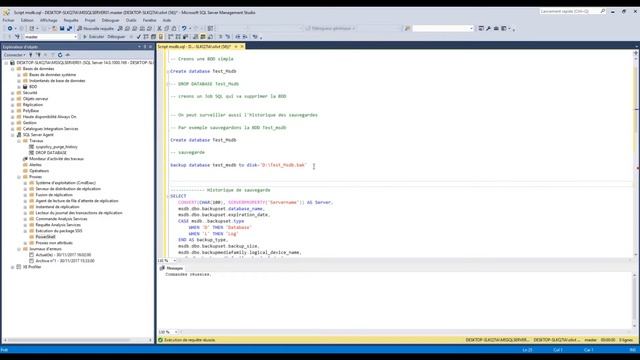The image size is (640, 360).
Task: Expand the Réplication node
Action: click(x=13, y=105)
